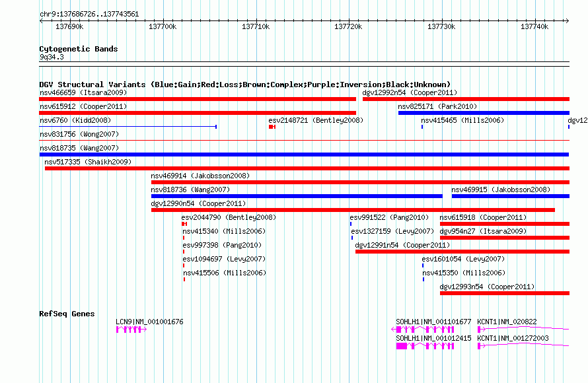Open the LCN9 gene exon glyph
This screenshot has width=588, height=383.
tap(131, 330)
